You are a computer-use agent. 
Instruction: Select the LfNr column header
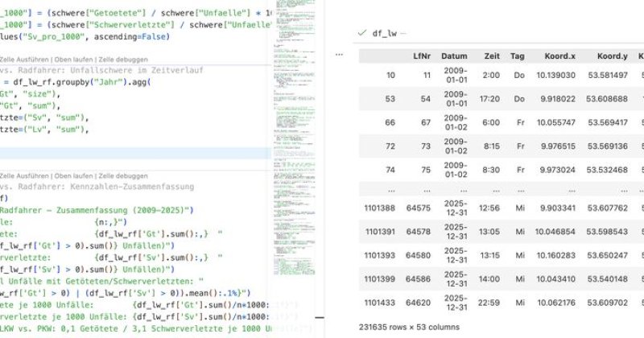(x=422, y=56)
